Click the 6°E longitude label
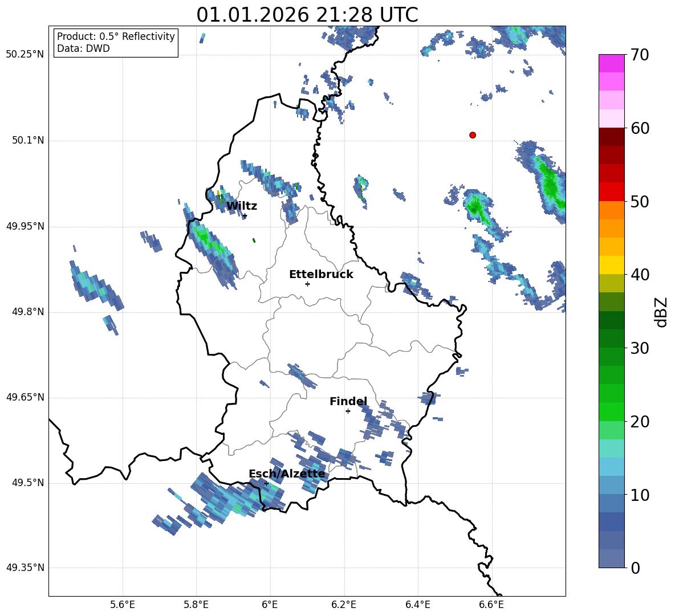The width and height of the screenshot is (675, 616). click(270, 605)
